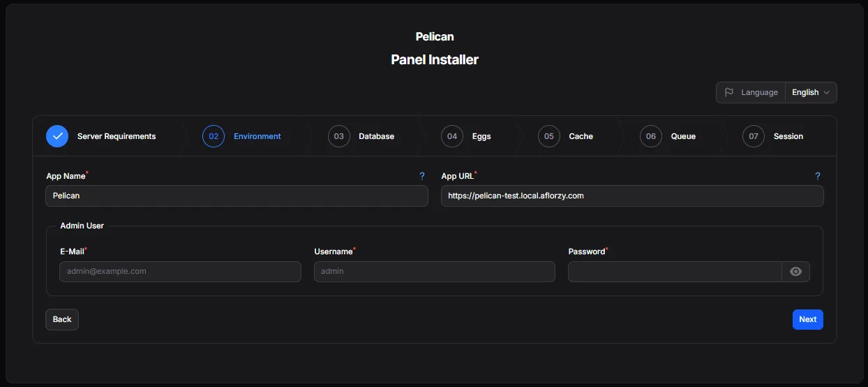The width and height of the screenshot is (868, 387).
Task: Select the 02 step circle for Environment
Action: coord(214,136)
